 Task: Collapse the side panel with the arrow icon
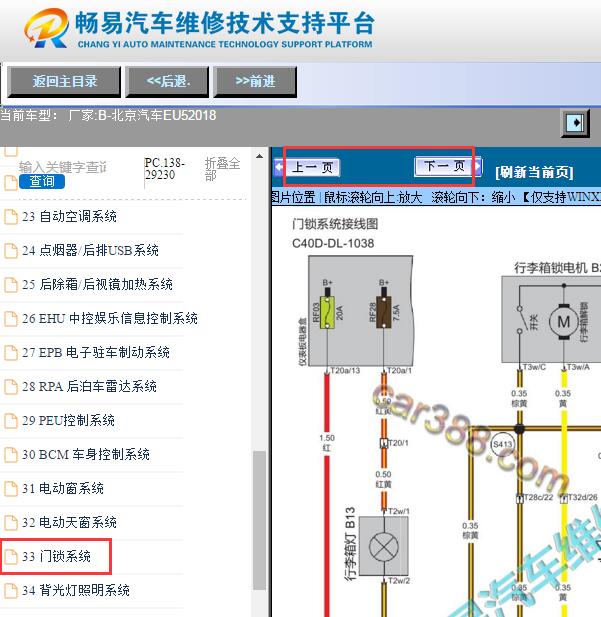[575, 123]
